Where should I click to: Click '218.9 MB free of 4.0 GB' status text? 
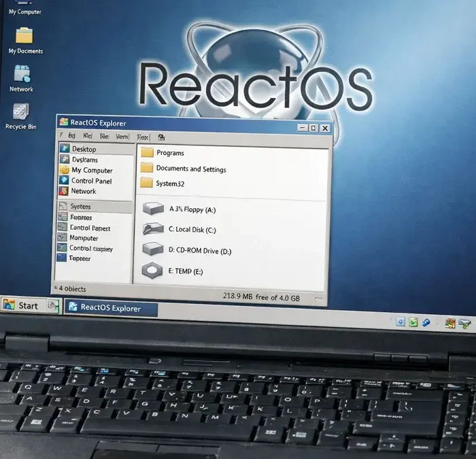click(x=261, y=297)
